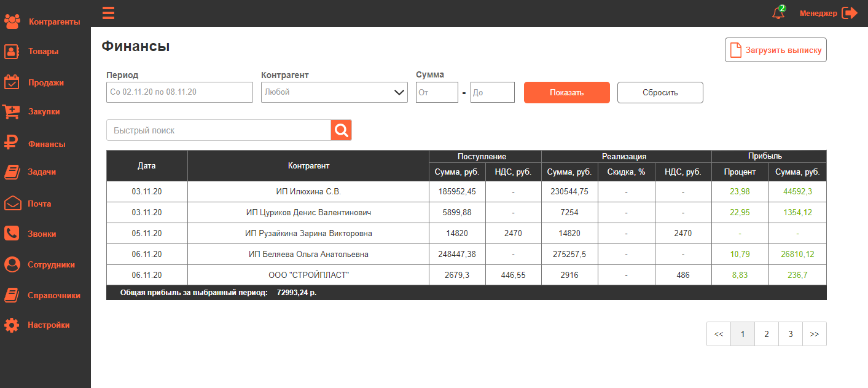Click the document icon in Загрузить выписку
The height and width of the screenshot is (388, 868).
[x=735, y=50]
